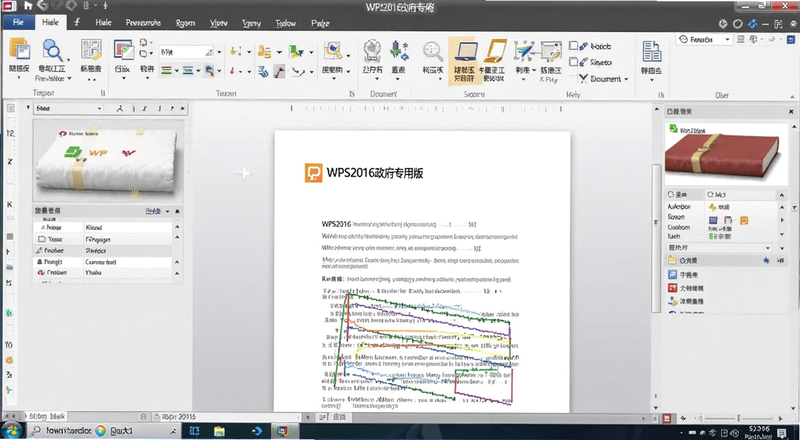Open the style combo dropdown in left panel
This screenshot has height=440, width=800.
click(99, 108)
